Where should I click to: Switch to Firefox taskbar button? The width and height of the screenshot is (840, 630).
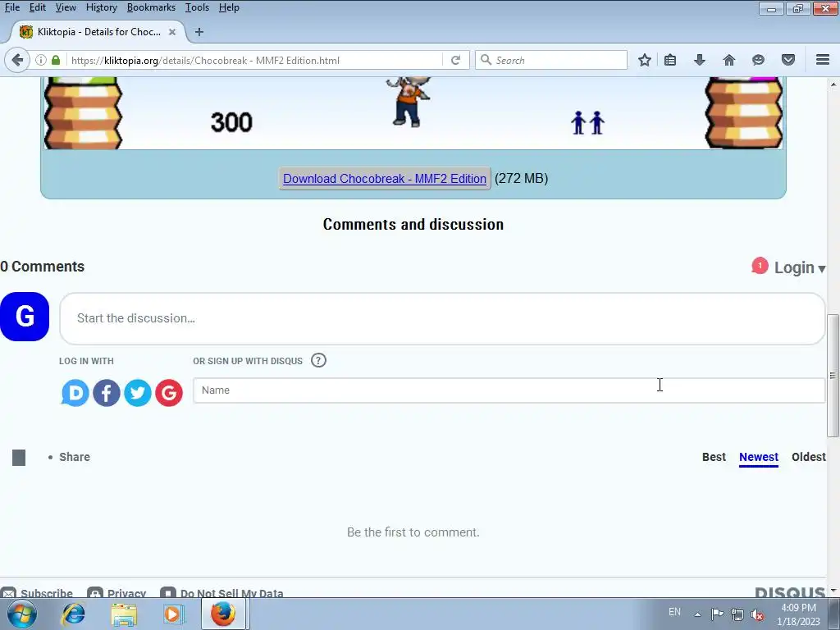pyautogui.click(x=223, y=614)
